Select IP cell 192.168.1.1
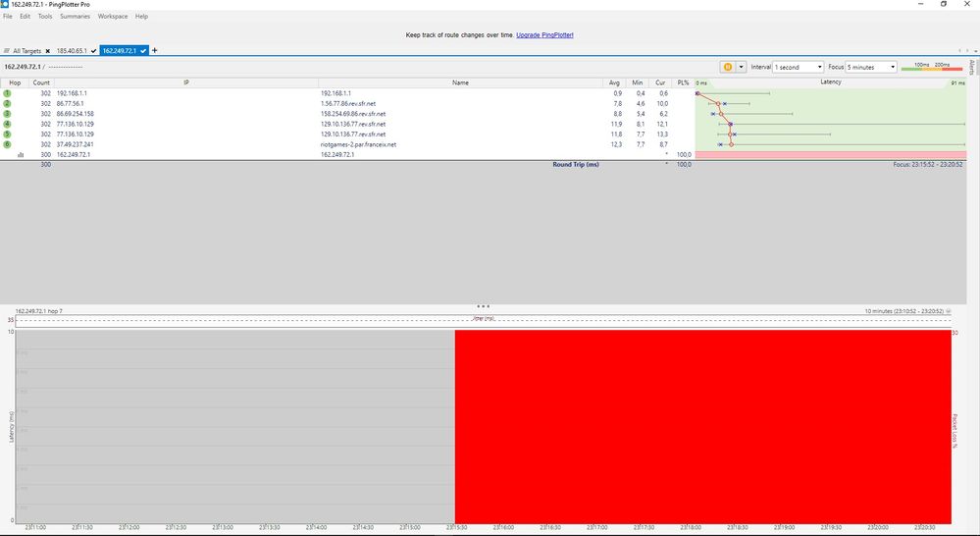 pos(72,93)
